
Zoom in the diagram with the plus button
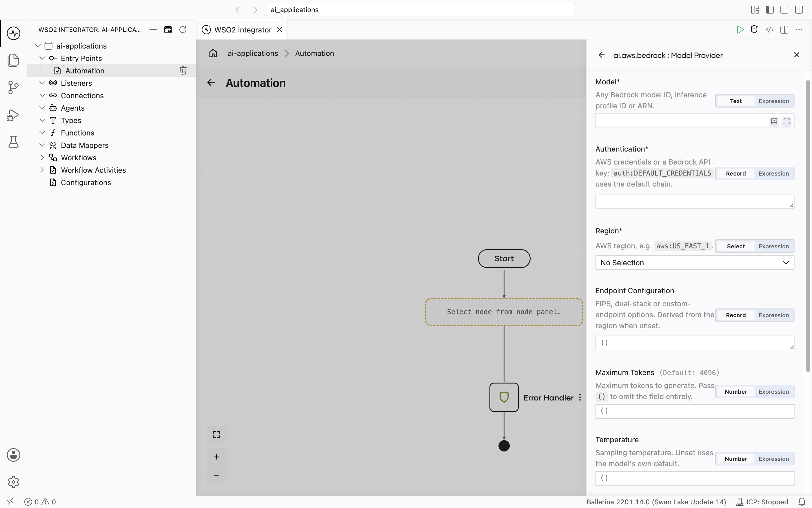click(217, 457)
